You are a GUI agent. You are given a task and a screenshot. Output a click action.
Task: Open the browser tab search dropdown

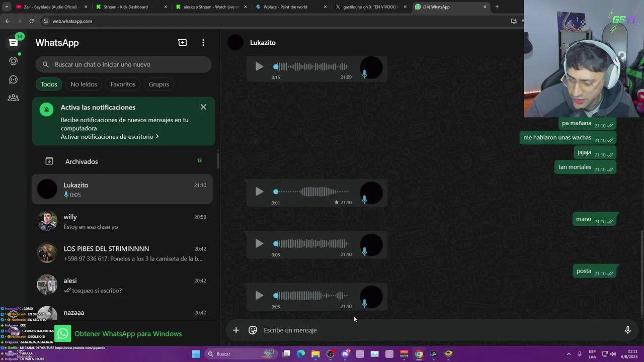7,7
